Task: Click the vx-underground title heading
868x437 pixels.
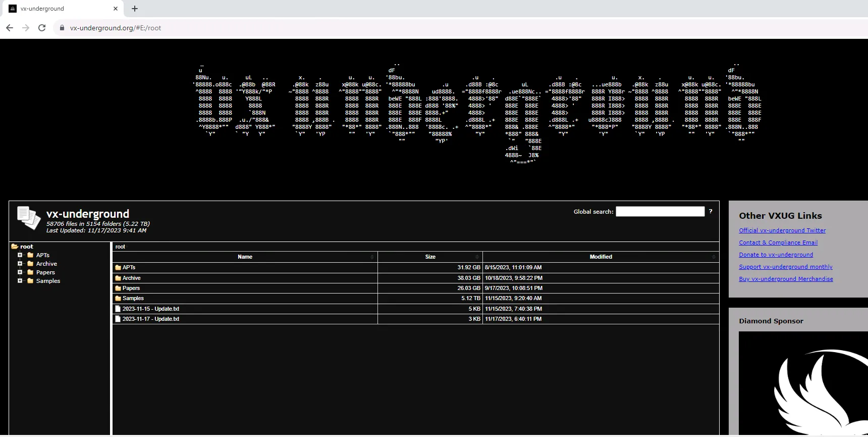Action: point(88,214)
